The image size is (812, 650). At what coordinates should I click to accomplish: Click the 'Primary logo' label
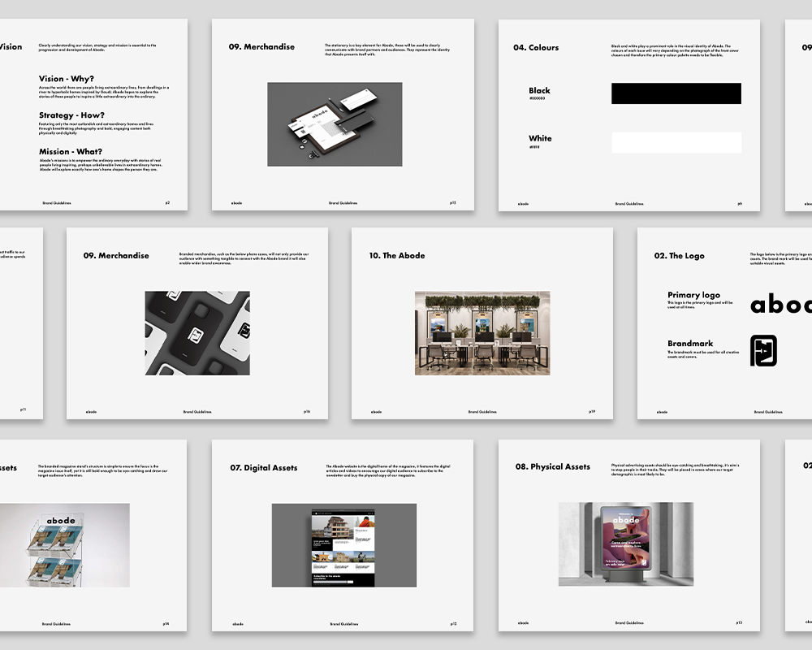point(693,295)
